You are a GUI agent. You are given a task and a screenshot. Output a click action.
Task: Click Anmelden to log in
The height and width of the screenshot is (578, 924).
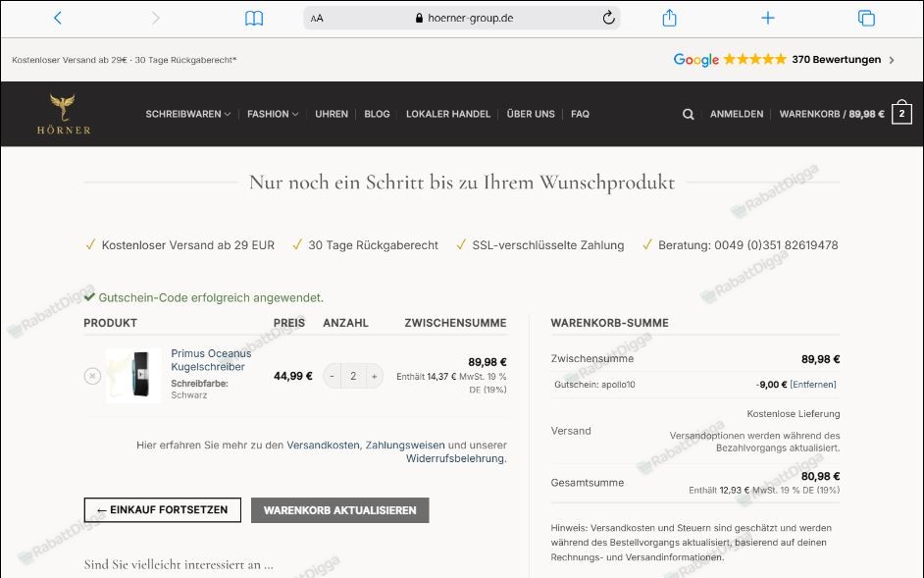[x=736, y=114]
